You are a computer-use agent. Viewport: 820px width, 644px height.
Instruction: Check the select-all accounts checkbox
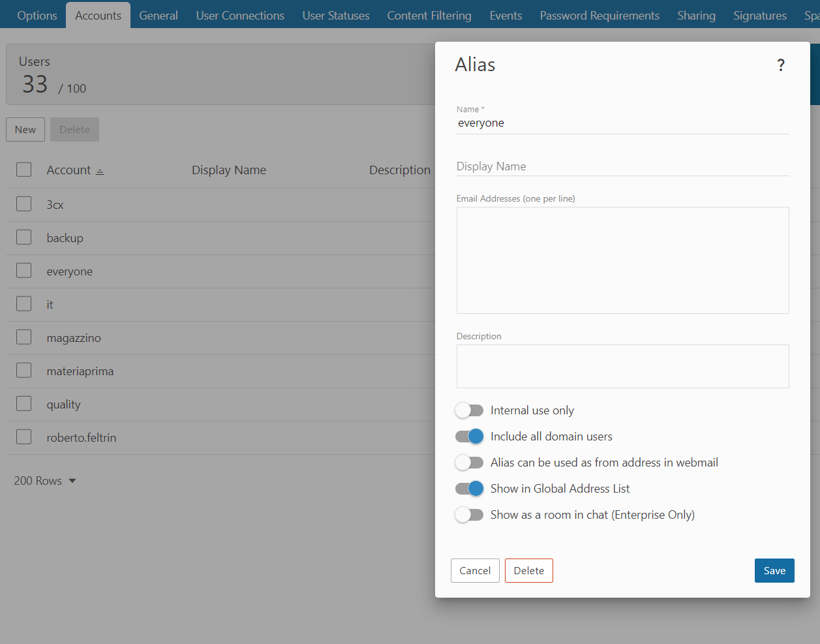coord(24,170)
